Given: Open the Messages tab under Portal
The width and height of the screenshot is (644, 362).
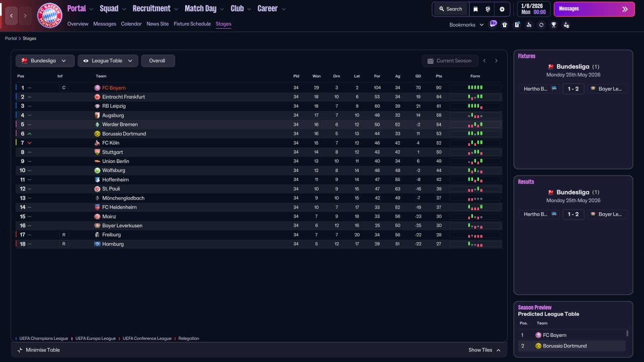Looking at the screenshot, I should (105, 24).
